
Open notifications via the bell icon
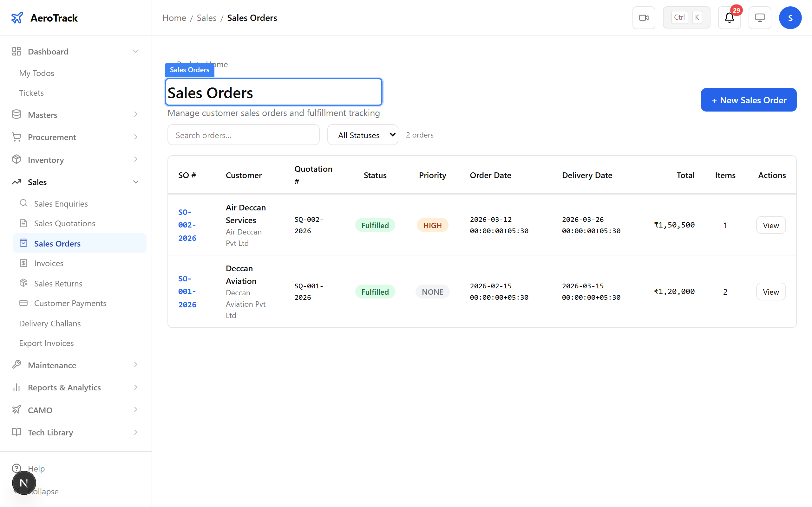click(x=729, y=18)
